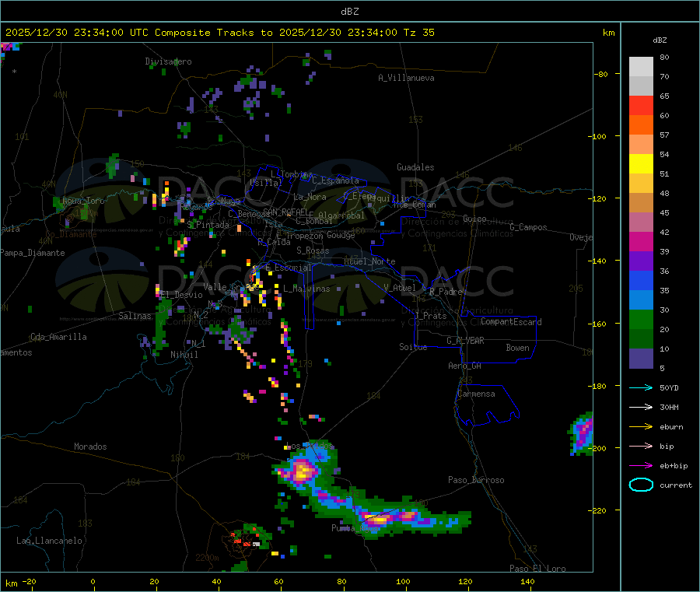
Task: Click the G_ALVEAR place label
Action: pos(465,341)
